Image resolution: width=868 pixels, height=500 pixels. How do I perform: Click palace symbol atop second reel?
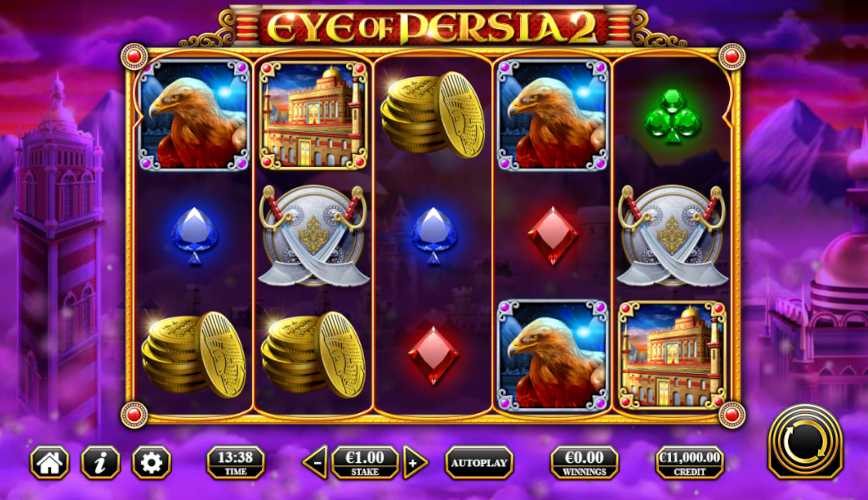tap(313, 115)
